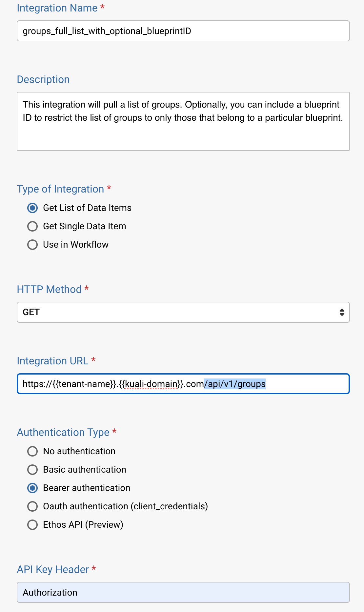Click the Integration Name heading label
This screenshot has width=364, height=612.
(57, 8)
